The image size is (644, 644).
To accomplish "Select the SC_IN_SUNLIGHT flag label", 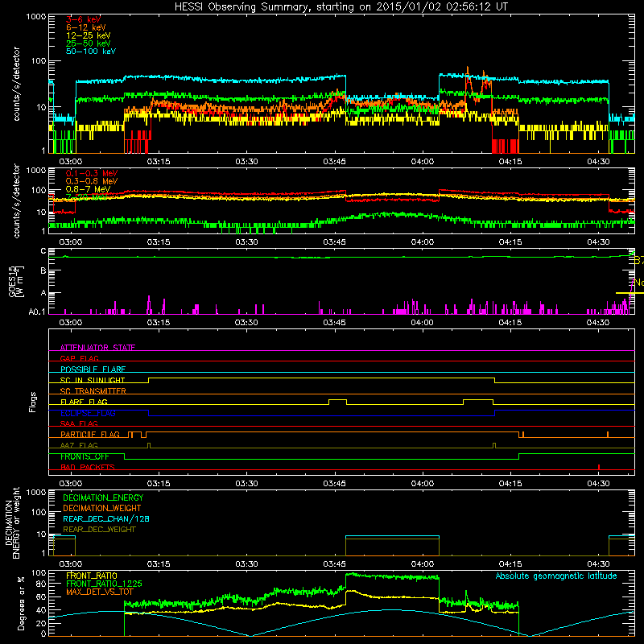I will point(93,380).
